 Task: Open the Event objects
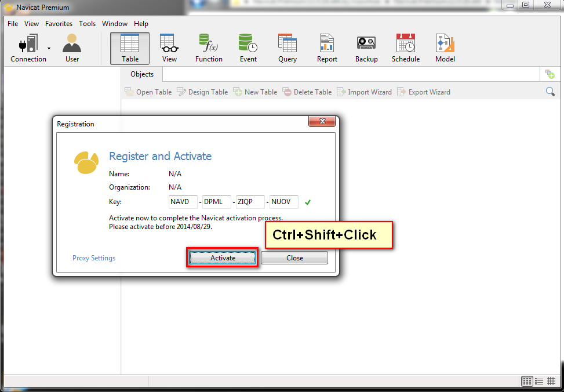[248, 48]
